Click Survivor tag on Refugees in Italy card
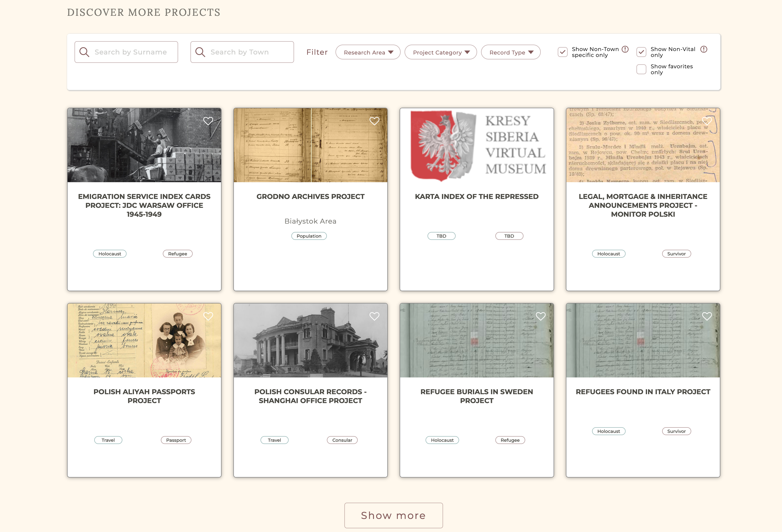 point(676,431)
